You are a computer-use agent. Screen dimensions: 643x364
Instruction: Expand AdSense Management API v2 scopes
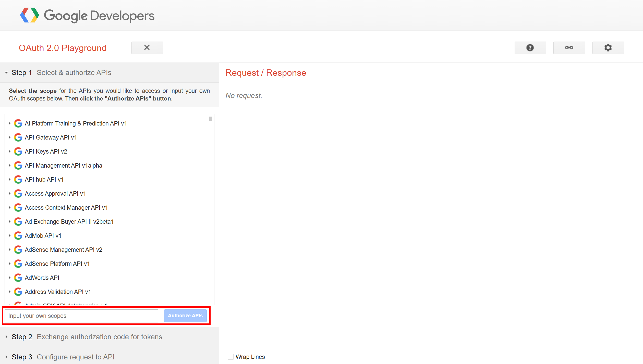click(9, 249)
